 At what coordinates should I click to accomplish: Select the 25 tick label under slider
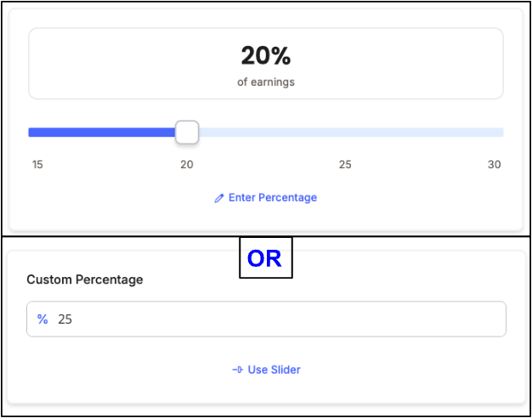click(345, 165)
